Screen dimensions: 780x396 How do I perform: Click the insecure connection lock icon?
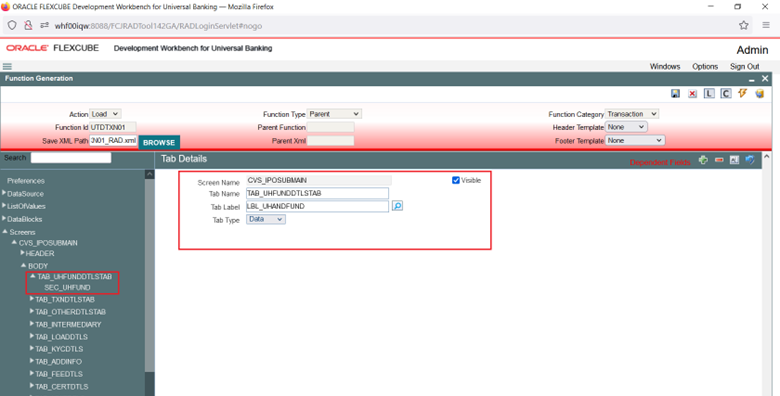click(28, 25)
